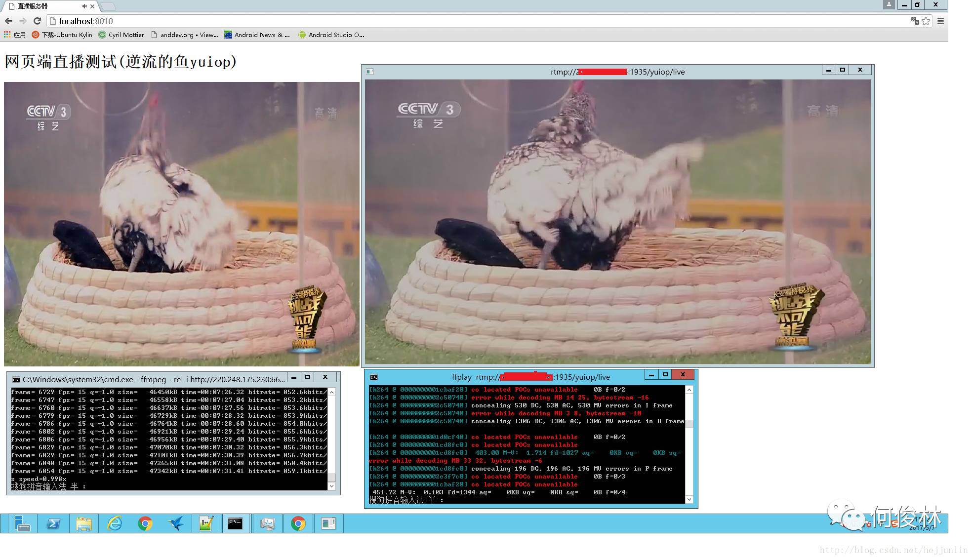Reload the localhost page

pyautogui.click(x=37, y=21)
